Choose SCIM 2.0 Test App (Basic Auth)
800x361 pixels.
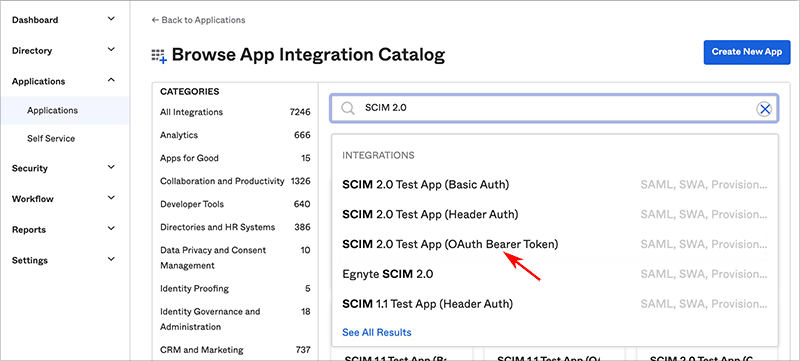555,185
